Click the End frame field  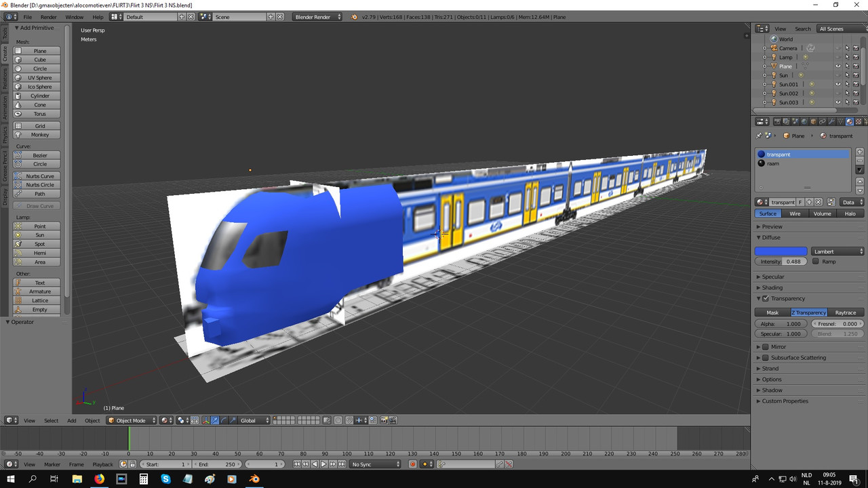pos(216,464)
